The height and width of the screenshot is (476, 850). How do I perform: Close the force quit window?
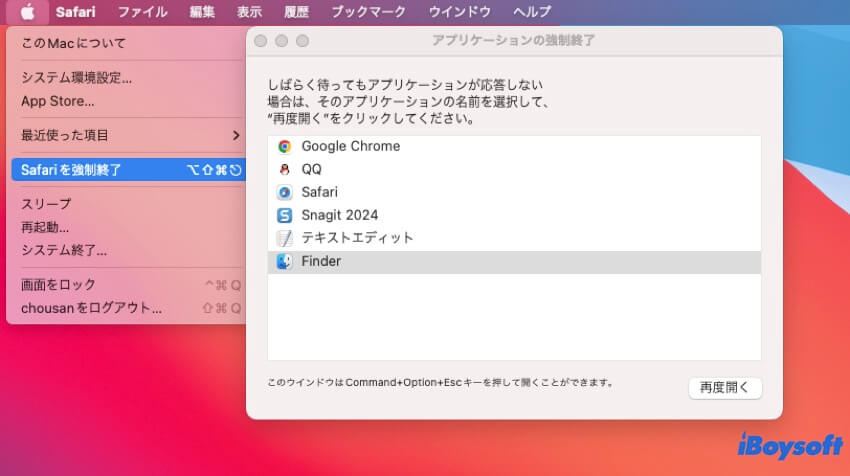tap(261, 41)
